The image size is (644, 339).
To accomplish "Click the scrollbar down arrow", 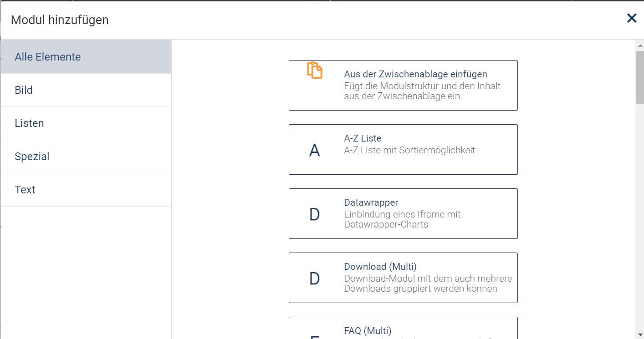I will coord(640,335).
